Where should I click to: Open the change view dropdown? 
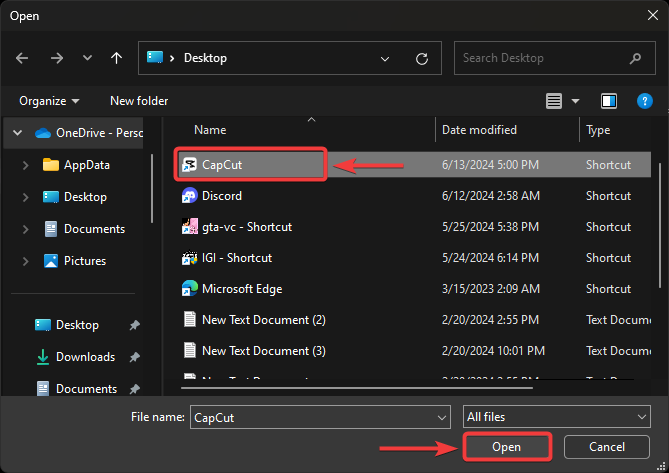coord(576,101)
